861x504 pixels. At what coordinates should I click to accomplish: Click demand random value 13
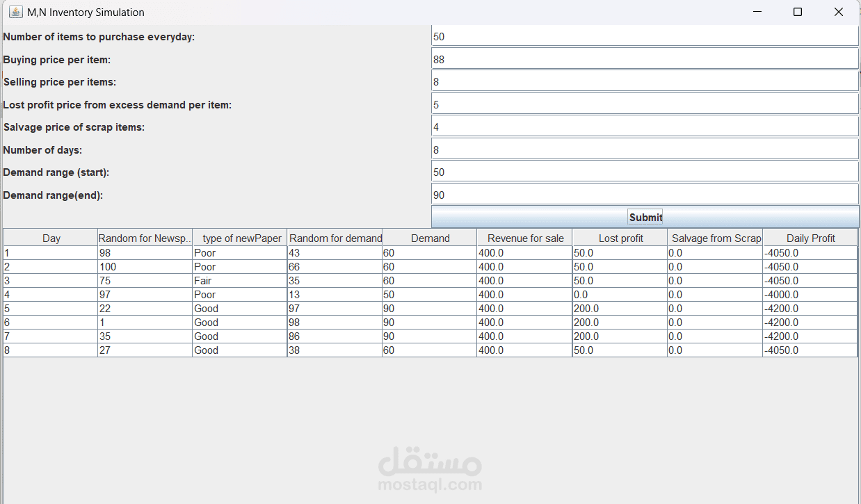click(335, 295)
